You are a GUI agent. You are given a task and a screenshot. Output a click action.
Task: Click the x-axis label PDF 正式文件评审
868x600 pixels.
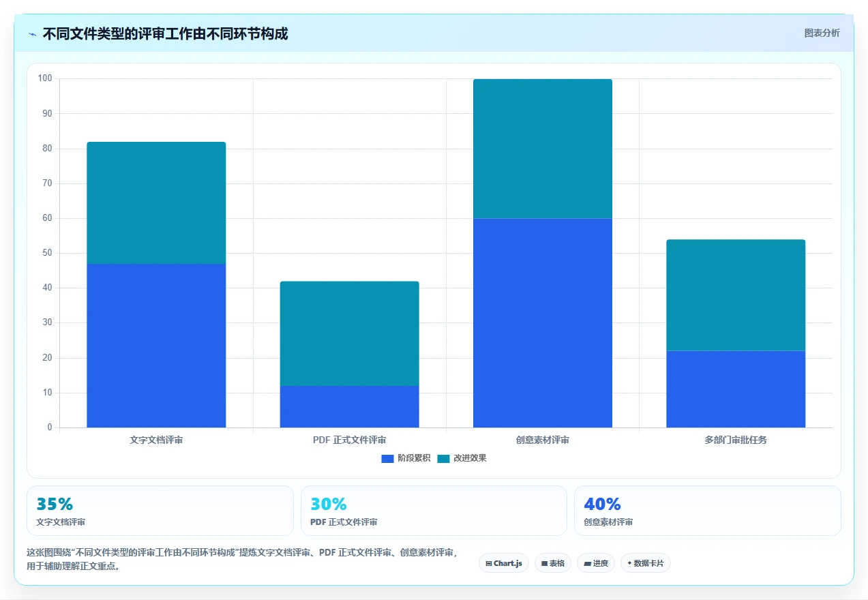[x=349, y=440]
